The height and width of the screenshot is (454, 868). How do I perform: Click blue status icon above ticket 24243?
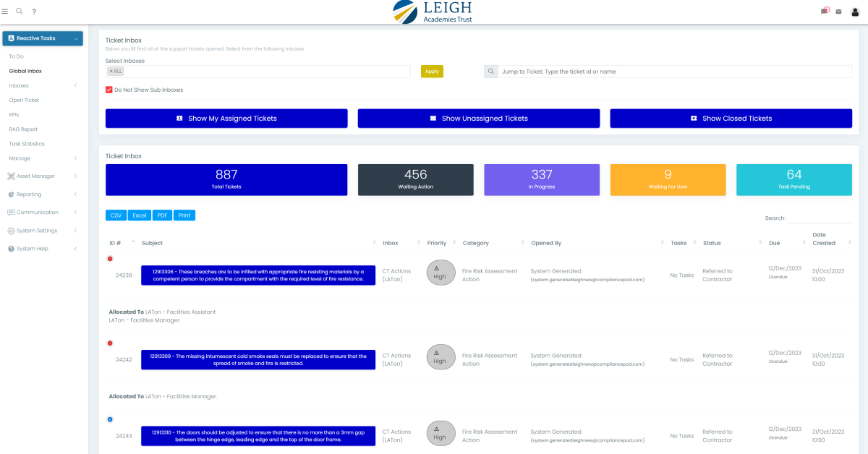click(110, 419)
